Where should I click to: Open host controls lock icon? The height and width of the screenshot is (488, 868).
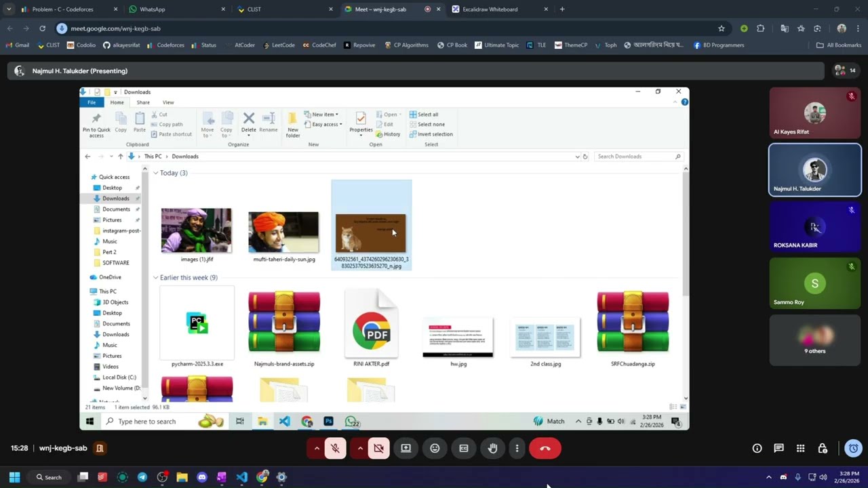click(823, 448)
